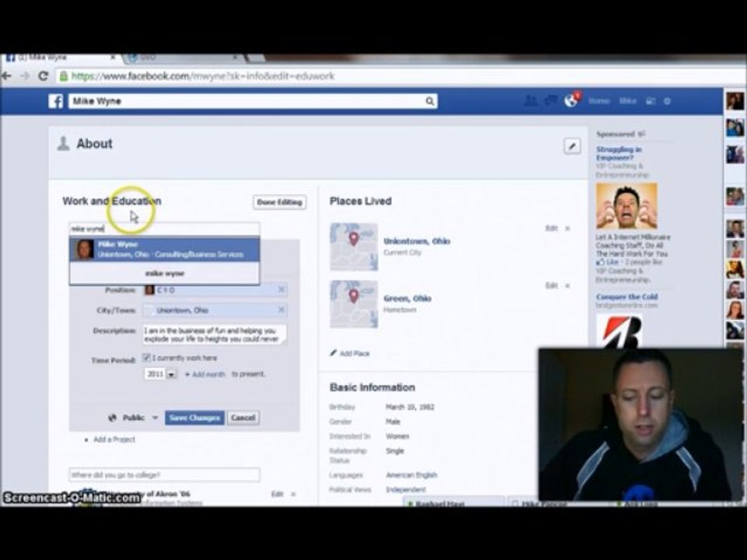Viewport: 747px width, 560px height.
Task: Focus the employer search input field
Action: point(165,229)
